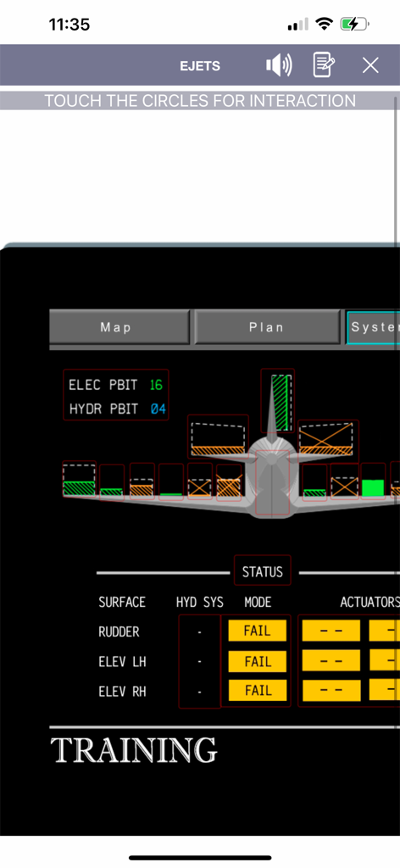Select the Plan tab
Screen dimensions: 400x868
click(x=267, y=327)
